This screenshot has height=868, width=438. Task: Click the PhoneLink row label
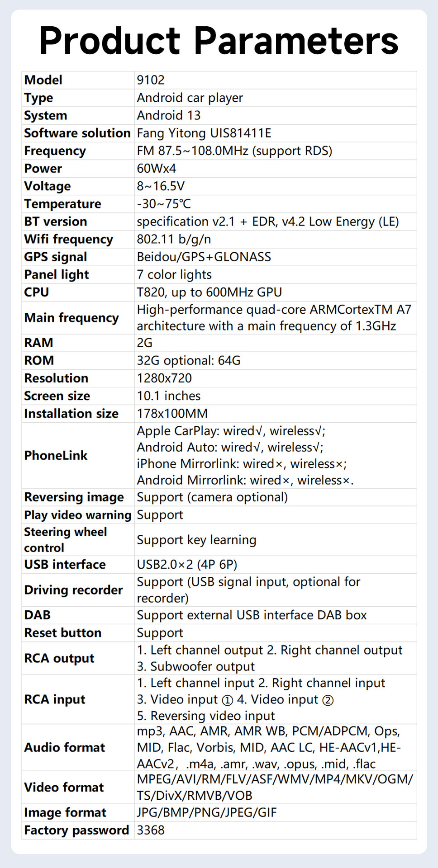pos(56,455)
